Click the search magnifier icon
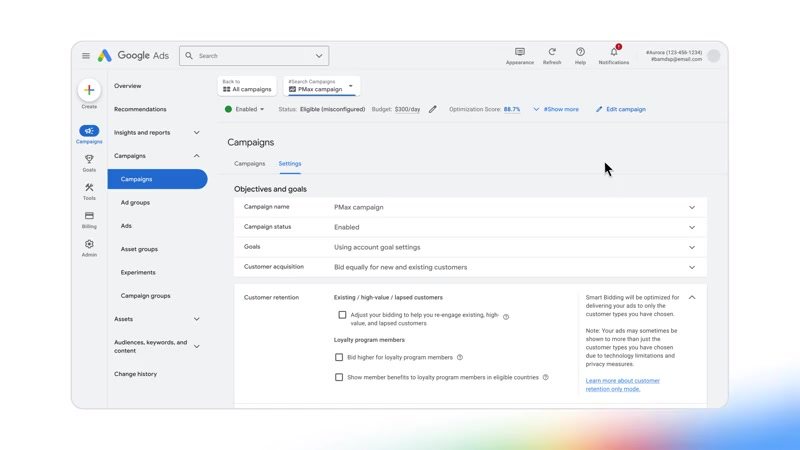The image size is (800, 450). (189, 56)
